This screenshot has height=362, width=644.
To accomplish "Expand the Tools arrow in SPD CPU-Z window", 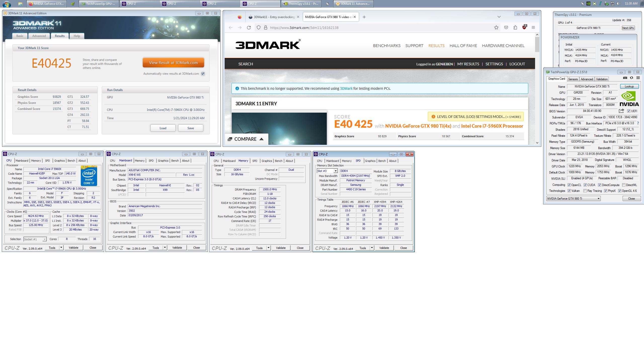I will click(x=372, y=248).
